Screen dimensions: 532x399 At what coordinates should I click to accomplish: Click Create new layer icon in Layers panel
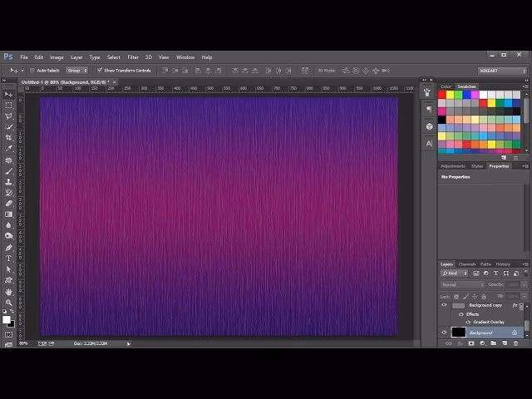click(x=505, y=343)
